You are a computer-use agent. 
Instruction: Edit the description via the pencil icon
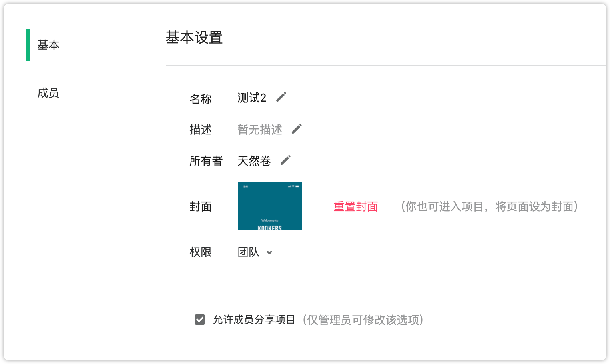pyautogui.click(x=297, y=129)
